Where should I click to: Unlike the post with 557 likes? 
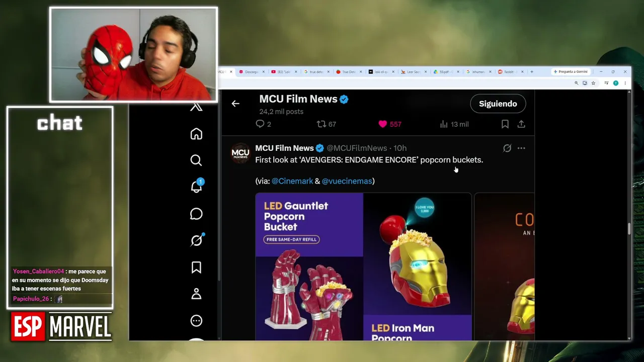point(389,124)
